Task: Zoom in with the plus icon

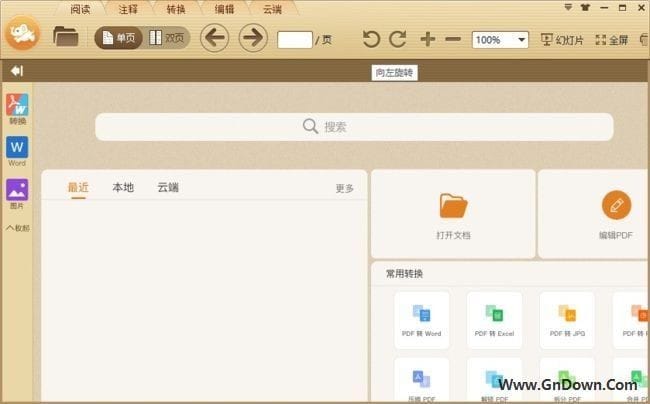Action: [428, 39]
